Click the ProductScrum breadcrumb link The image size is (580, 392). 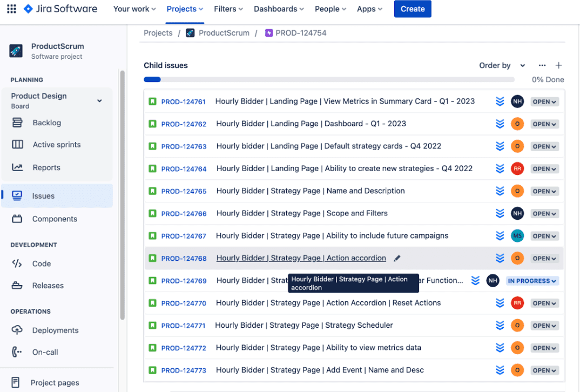(224, 33)
